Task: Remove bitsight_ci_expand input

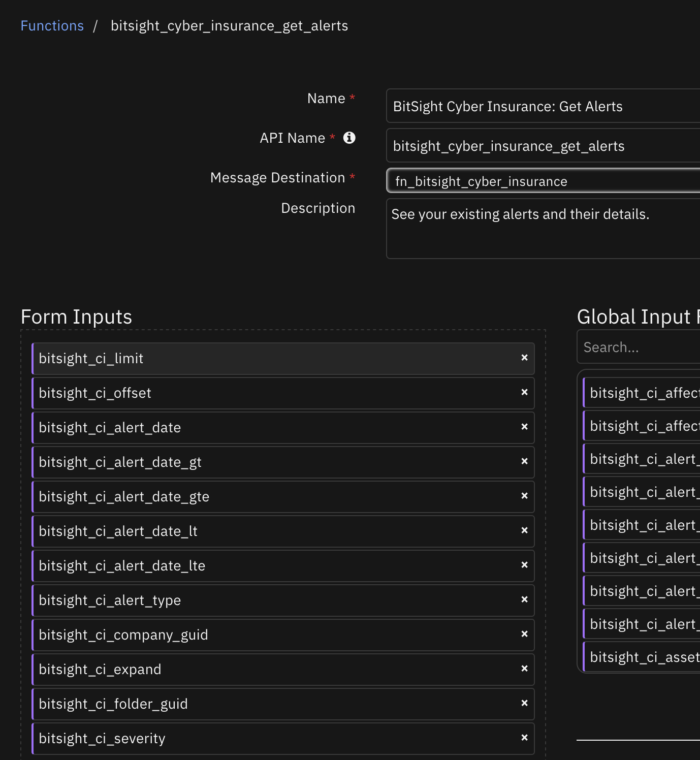Action: [x=525, y=669]
